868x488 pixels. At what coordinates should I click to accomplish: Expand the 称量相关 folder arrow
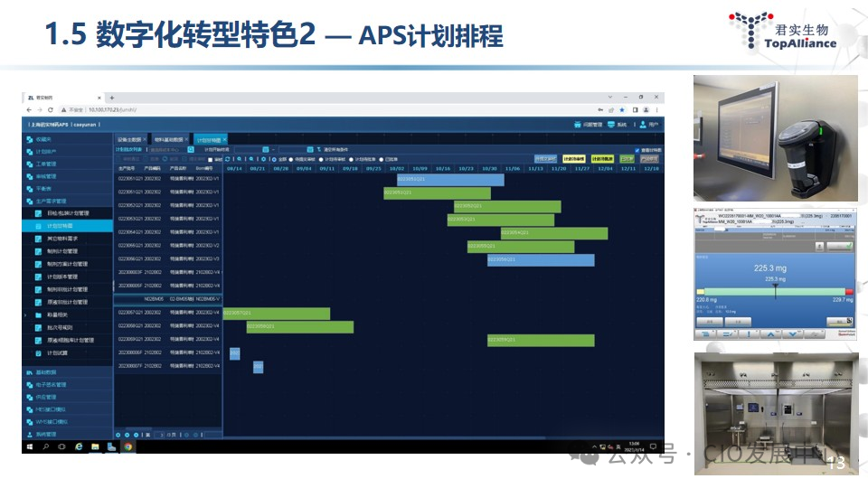click(x=25, y=314)
